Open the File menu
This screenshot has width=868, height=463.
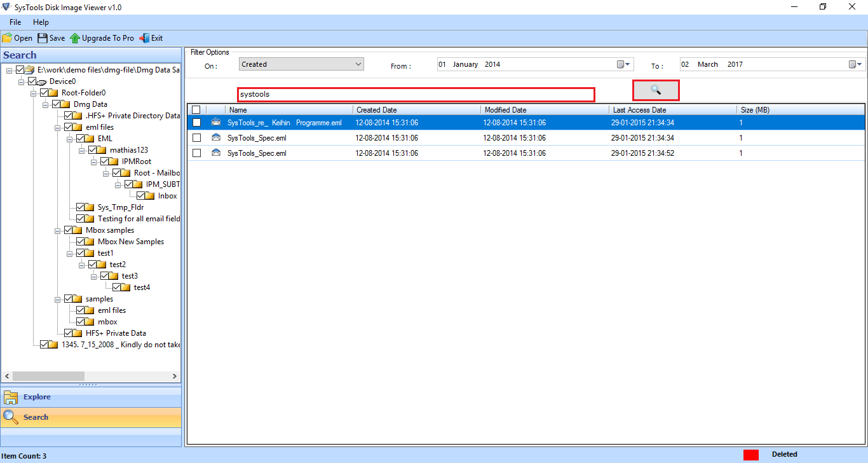click(15, 22)
